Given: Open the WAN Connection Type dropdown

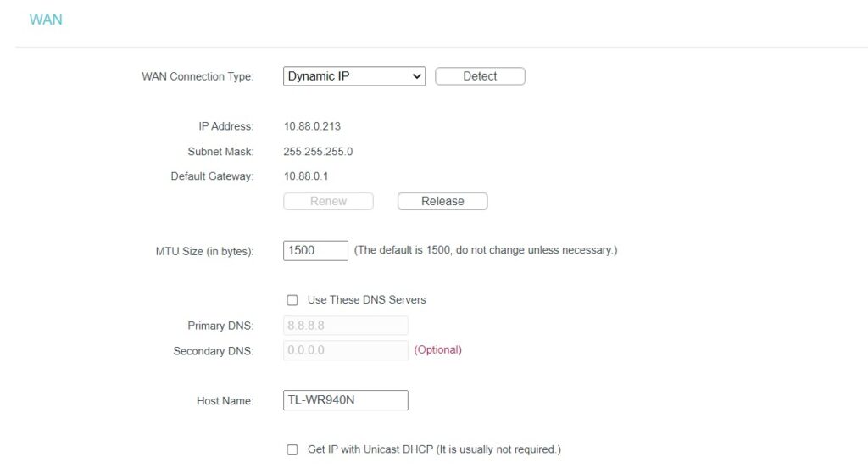Looking at the screenshot, I should (353, 76).
